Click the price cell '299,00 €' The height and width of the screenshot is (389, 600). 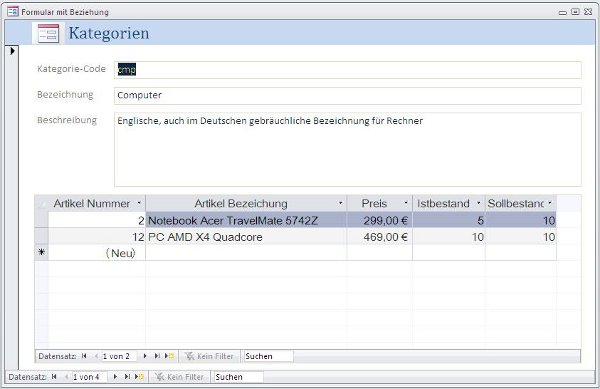(x=380, y=220)
